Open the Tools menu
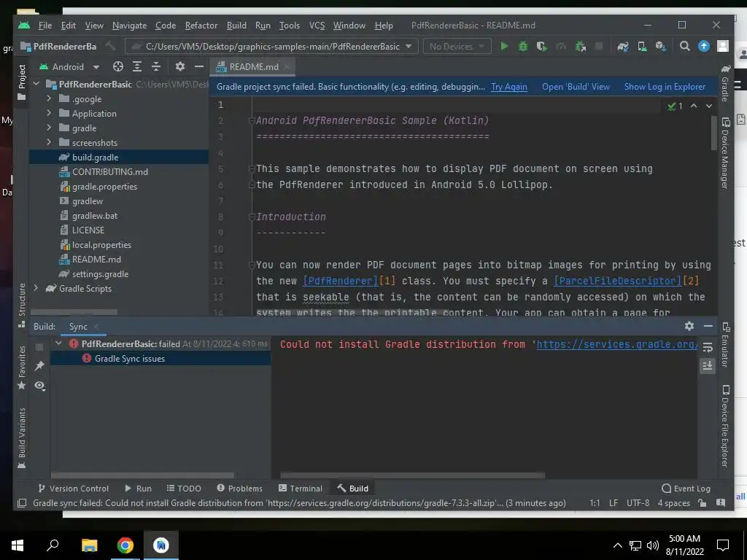This screenshot has height=560, width=747. click(289, 26)
